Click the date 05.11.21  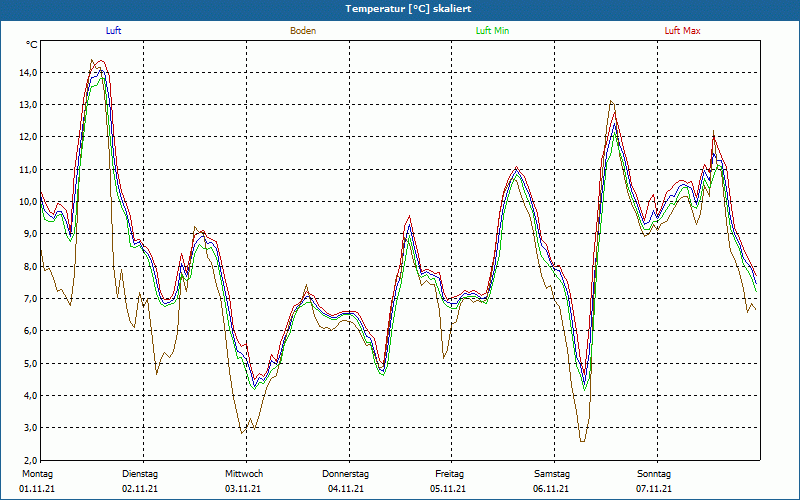[x=448, y=489]
